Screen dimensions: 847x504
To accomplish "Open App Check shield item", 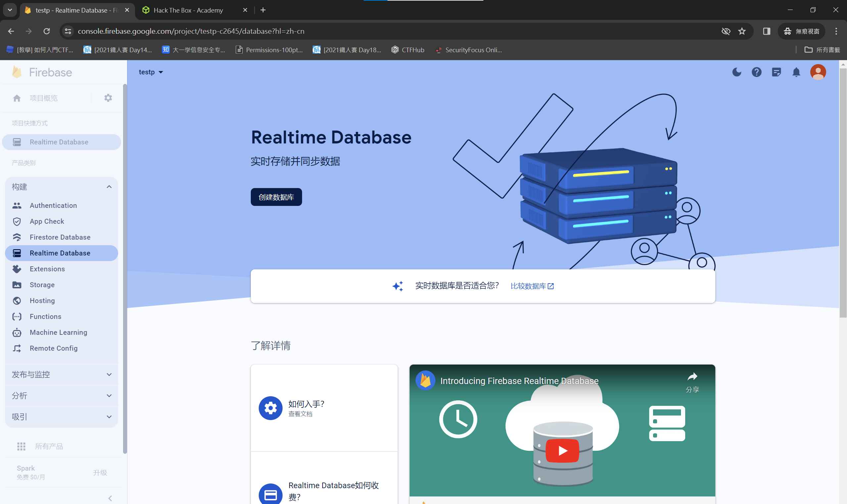I will [47, 221].
